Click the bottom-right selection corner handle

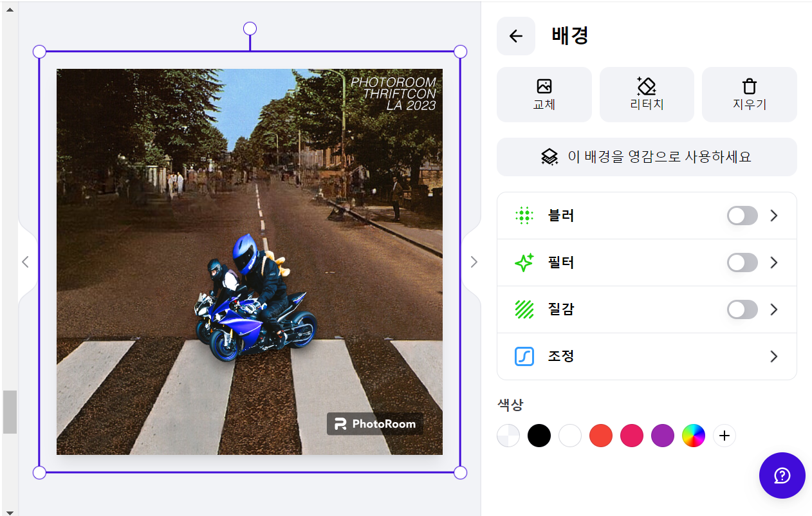coord(460,473)
